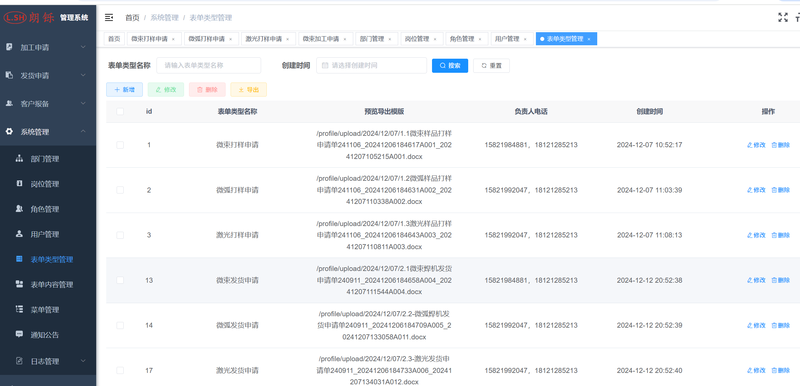800x386 pixels.
Task: Close the 岗位管理 tab
Action: 435,39
